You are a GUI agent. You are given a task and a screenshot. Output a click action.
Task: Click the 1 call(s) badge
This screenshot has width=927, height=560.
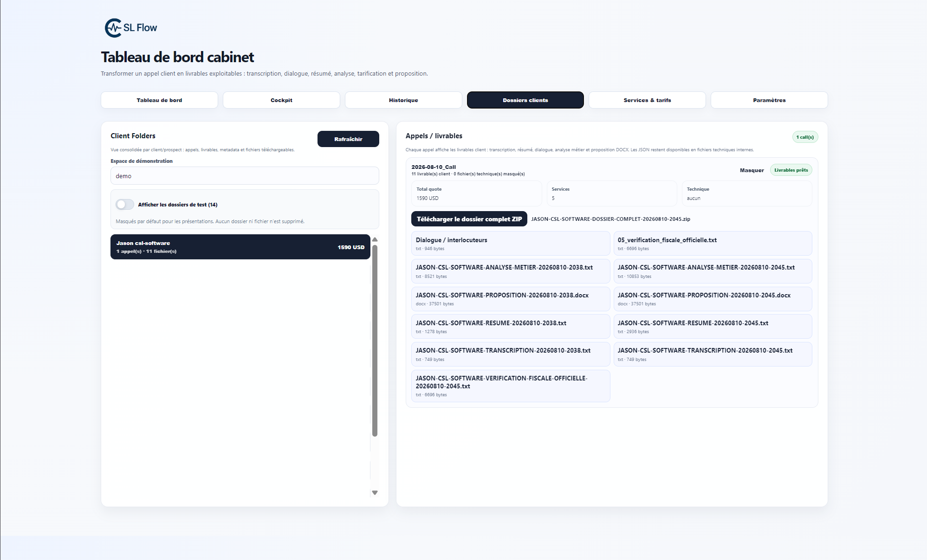[805, 137]
